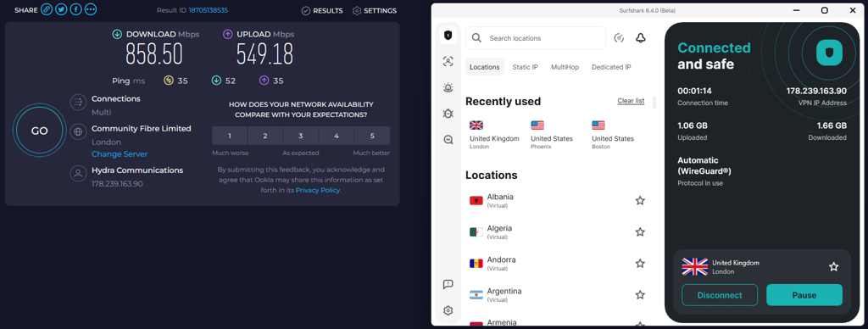Screen dimensions: 868x329
Task: Select recently used United Kingdom London
Action: tap(494, 135)
